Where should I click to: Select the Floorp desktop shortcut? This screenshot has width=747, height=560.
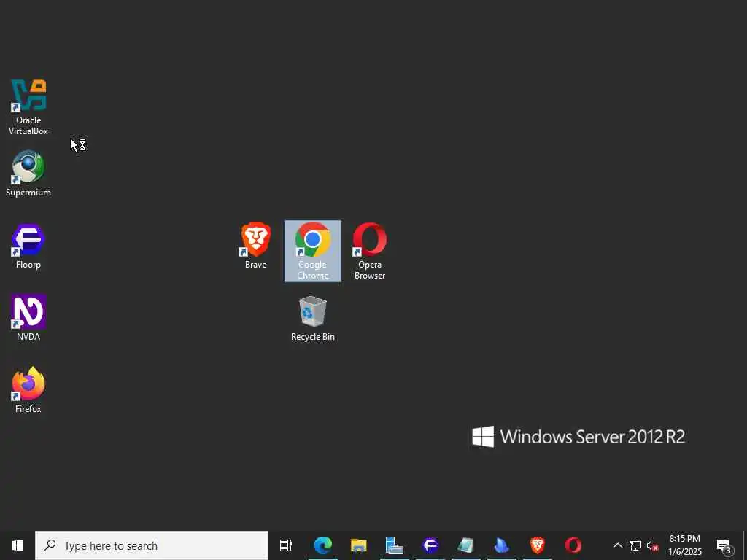click(28, 246)
